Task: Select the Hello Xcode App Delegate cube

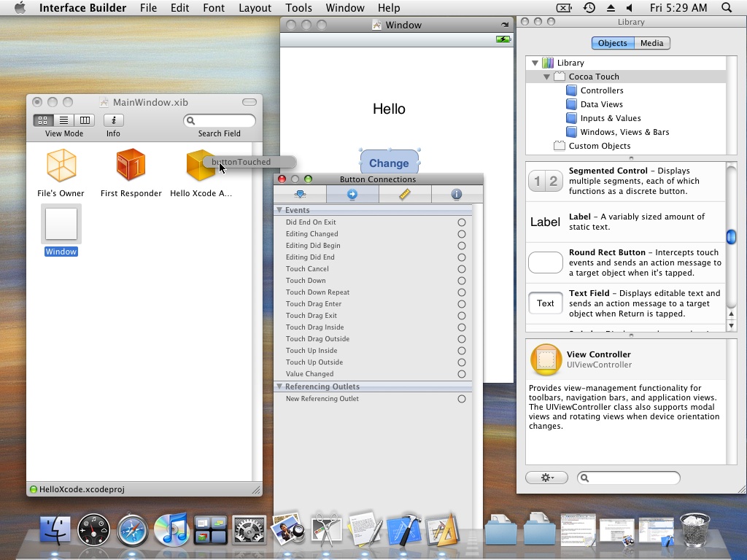Action: [200, 166]
